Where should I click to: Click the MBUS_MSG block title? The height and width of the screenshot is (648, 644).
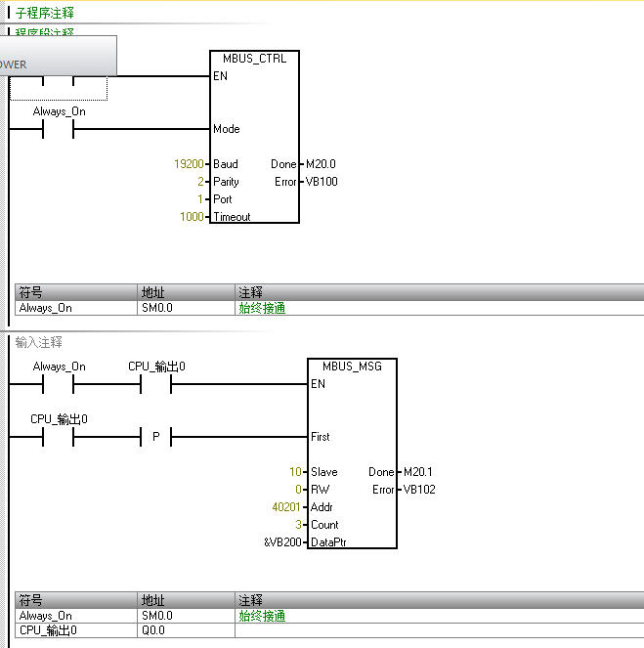[x=352, y=367]
